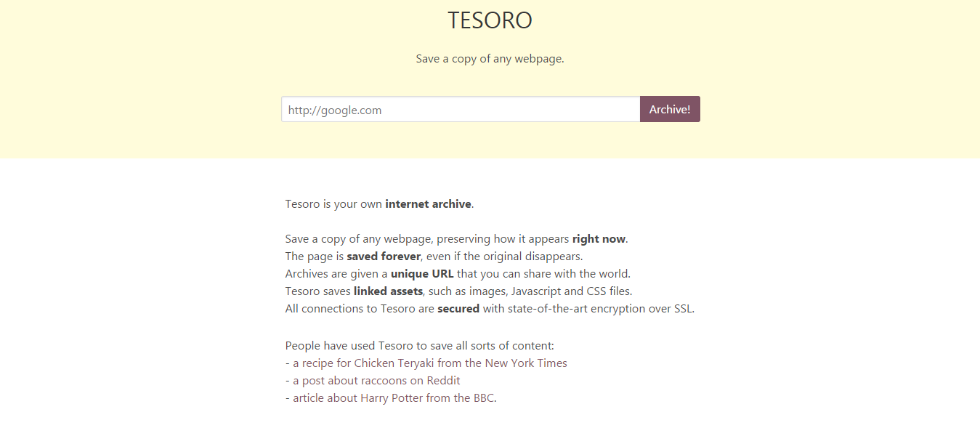
Task: Click the TESORO page title
Action: (490, 20)
